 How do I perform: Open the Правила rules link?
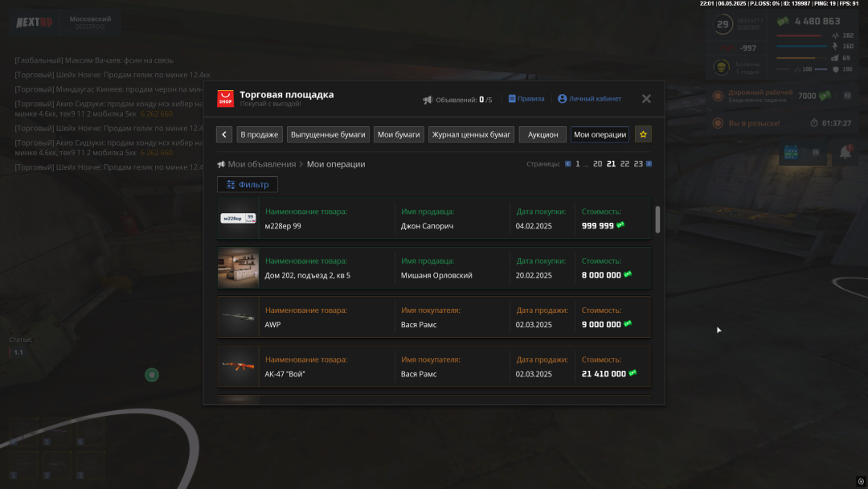[x=526, y=99]
